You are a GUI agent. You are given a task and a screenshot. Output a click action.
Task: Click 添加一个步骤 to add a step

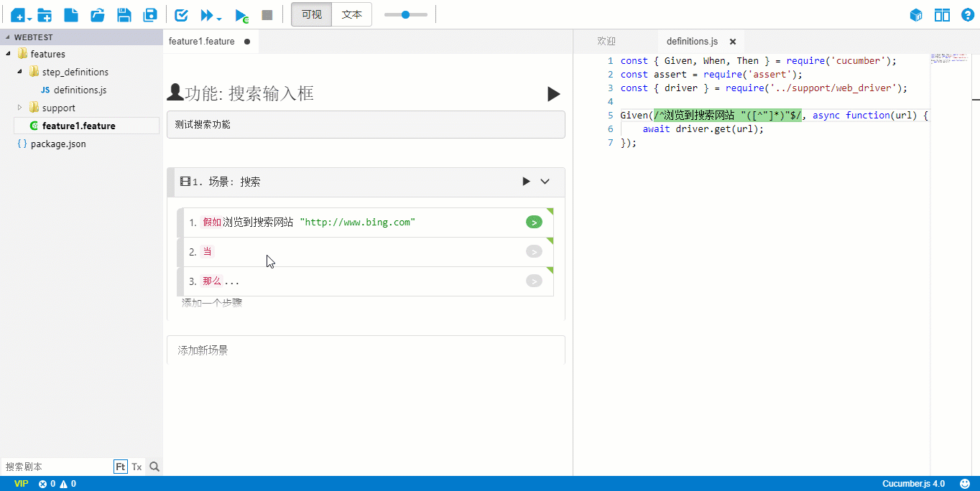tap(212, 303)
